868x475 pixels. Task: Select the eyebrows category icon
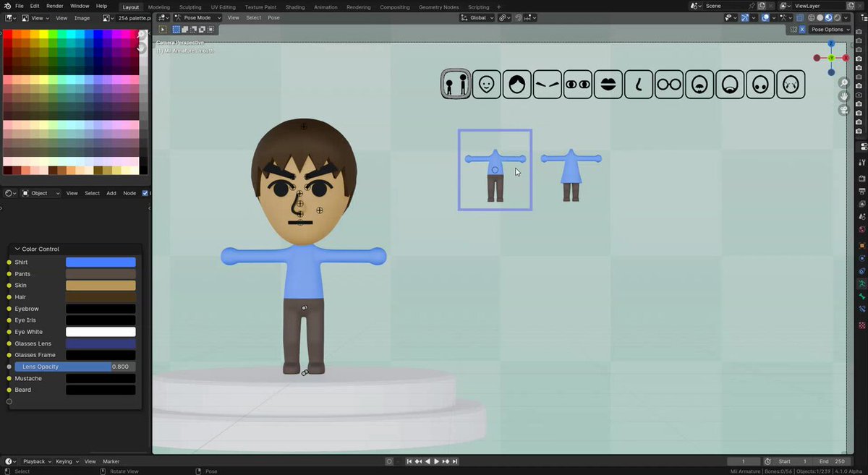click(x=547, y=85)
